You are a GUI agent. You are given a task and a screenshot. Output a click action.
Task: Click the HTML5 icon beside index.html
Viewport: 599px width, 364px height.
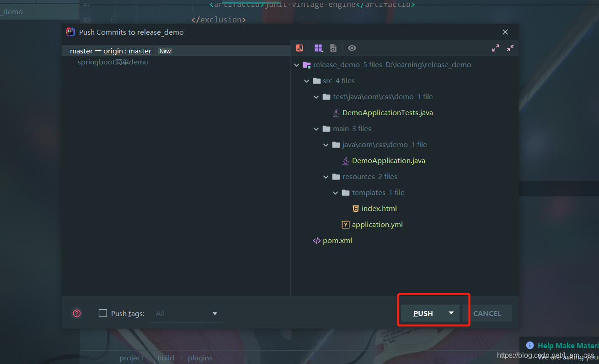click(355, 208)
